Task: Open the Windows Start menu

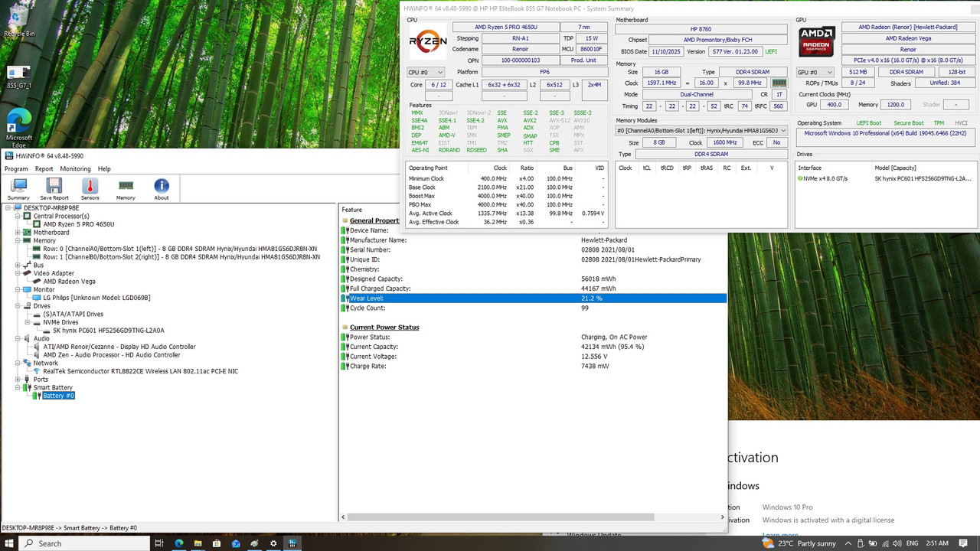Action: point(8,543)
